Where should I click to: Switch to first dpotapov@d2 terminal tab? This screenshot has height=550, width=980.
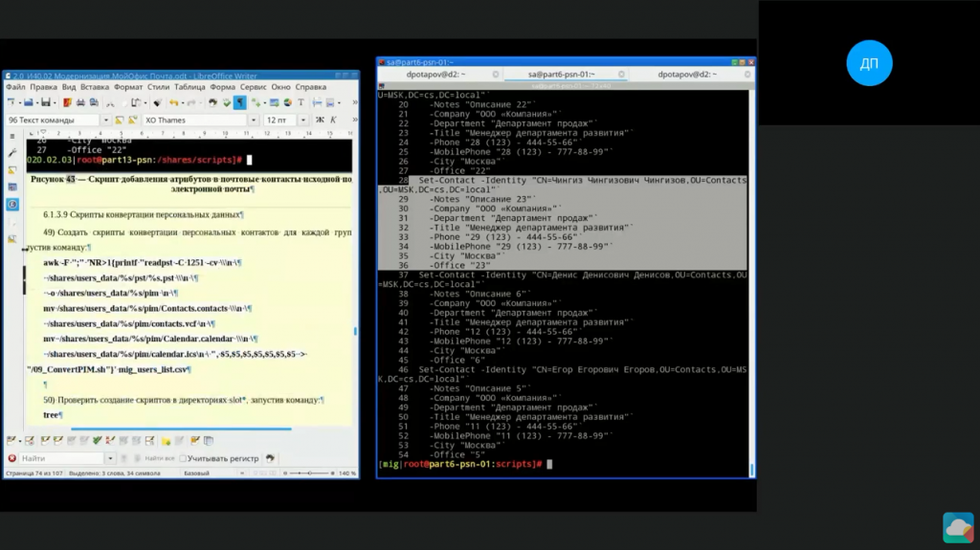(435, 75)
